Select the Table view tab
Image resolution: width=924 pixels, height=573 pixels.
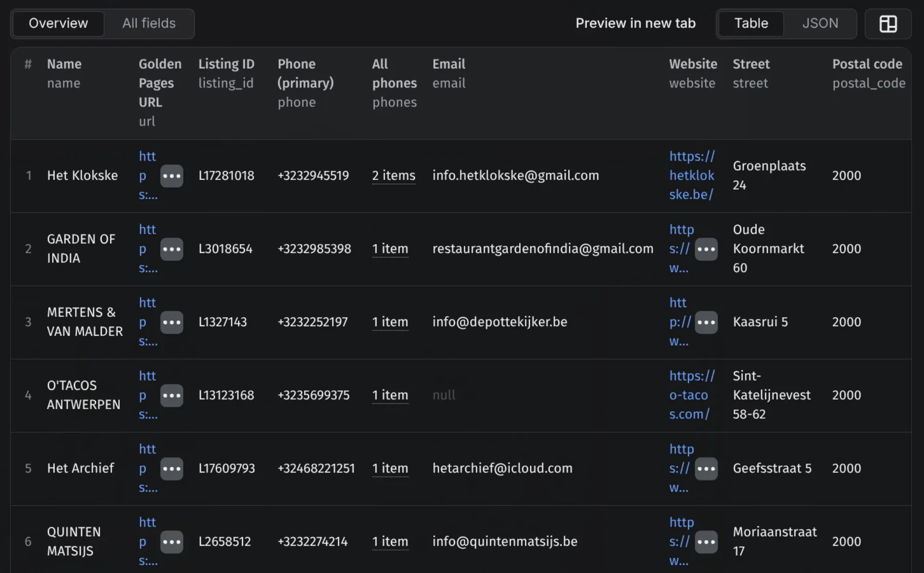[x=751, y=24]
